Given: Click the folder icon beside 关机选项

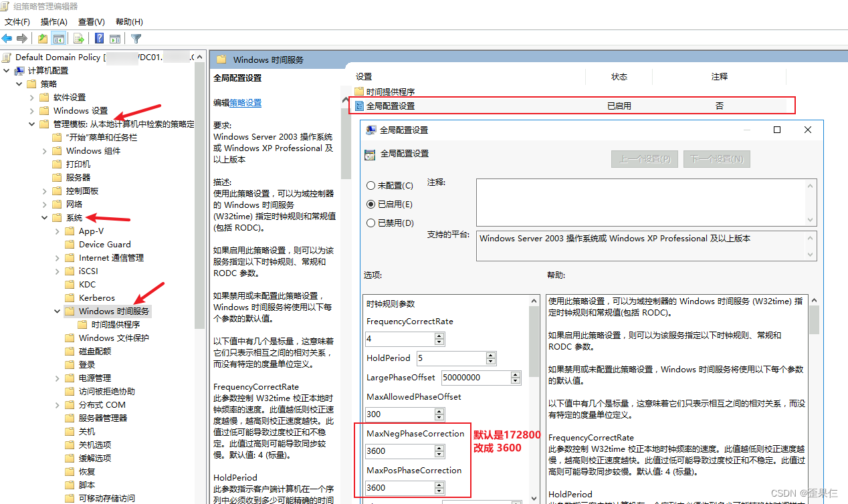Looking at the screenshot, I should coord(70,445).
